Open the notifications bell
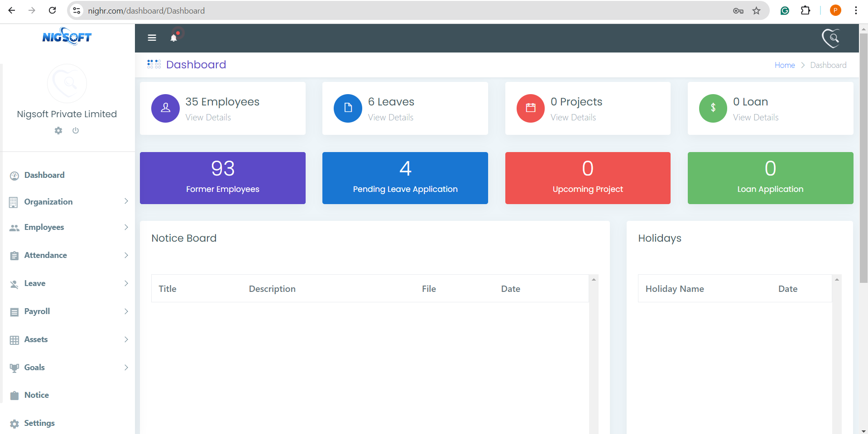Viewport: 868px width, 434px height. point(173,38)
